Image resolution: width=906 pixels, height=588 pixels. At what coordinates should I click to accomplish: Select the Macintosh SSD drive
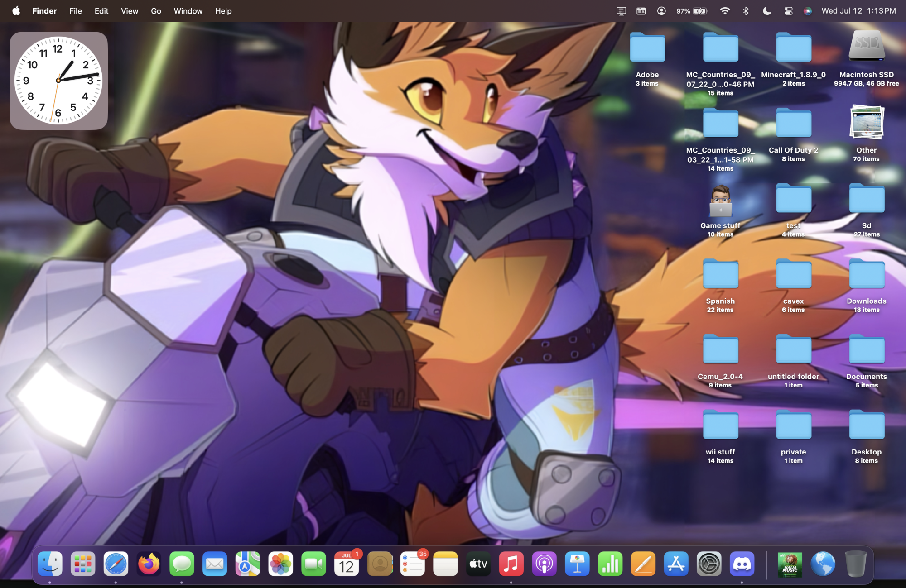(x=866, y=58)
